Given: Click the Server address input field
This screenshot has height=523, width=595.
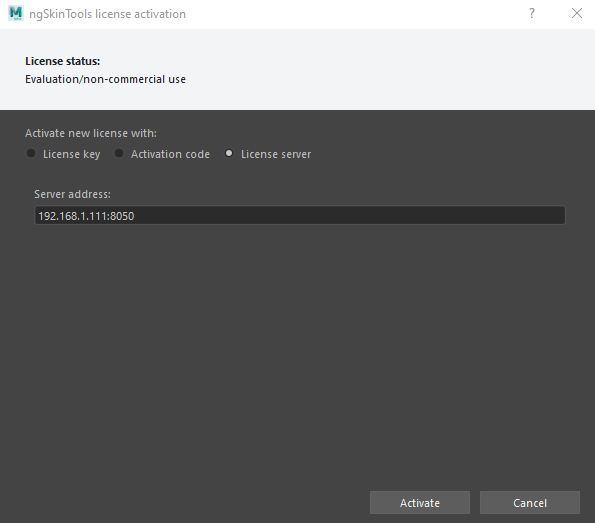Looking at the screenshot, I should point(300,216).
